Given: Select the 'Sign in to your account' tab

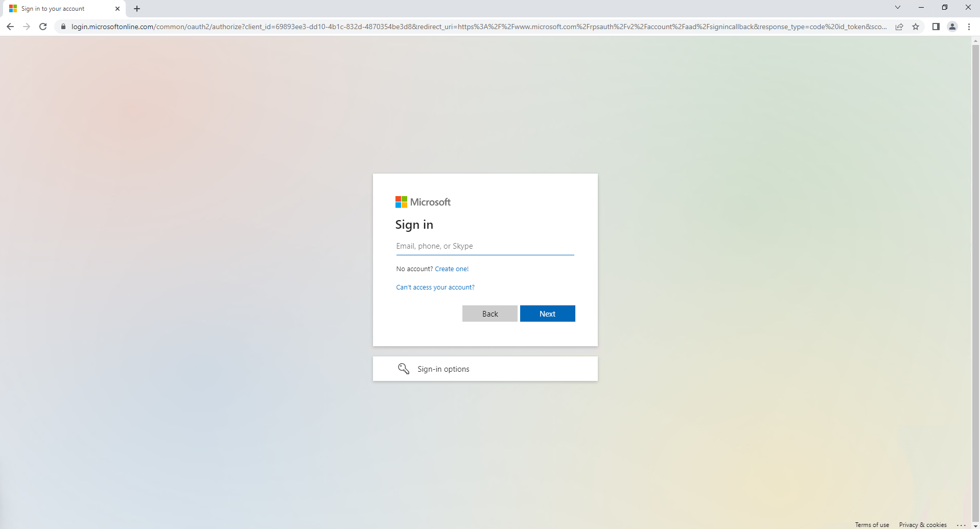Looking at the screenshot, I should [x=65, y=9].
